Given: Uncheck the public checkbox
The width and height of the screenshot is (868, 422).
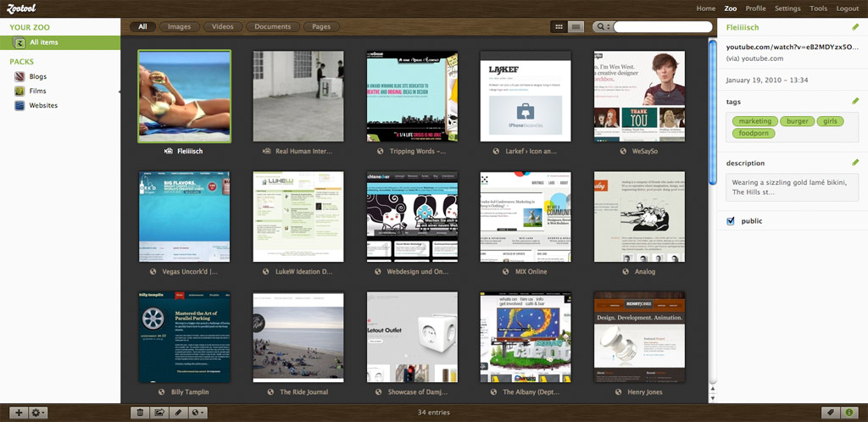Looking at the screenshot, I should click(x=731, y=222).
